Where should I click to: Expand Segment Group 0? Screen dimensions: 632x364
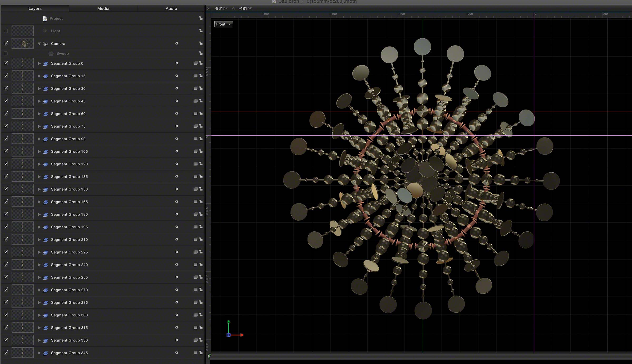[x=39, y=63]
